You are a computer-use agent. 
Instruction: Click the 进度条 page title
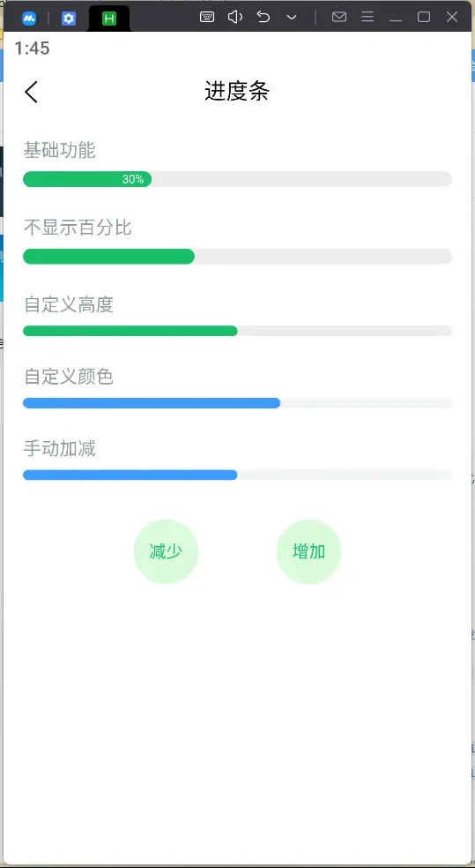pyautogui.click(x=237, y=92)
